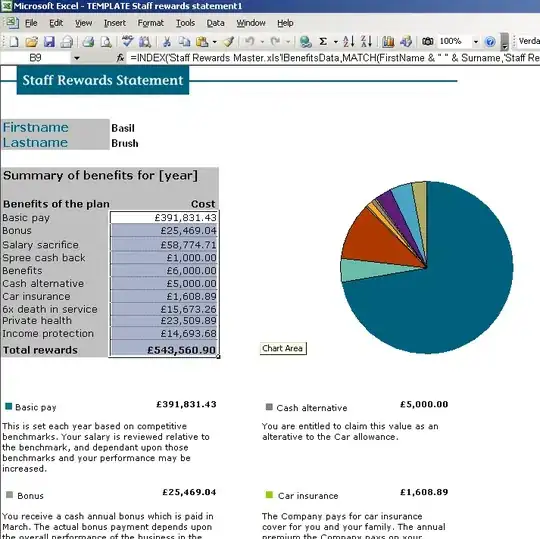Click the Print icon in toolbar
This screenshot has width=540, height=539.
pyautogui.click(x=88, y=42)
